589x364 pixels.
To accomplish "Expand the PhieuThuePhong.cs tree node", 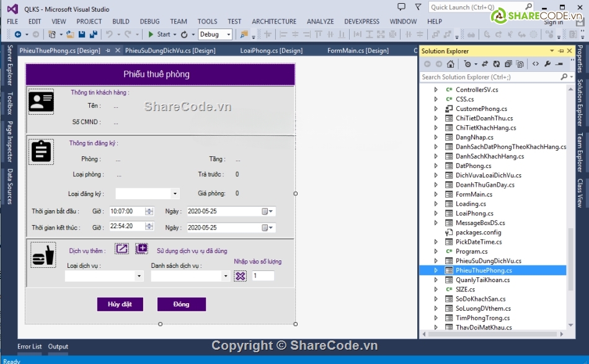I will pos(436,270).
